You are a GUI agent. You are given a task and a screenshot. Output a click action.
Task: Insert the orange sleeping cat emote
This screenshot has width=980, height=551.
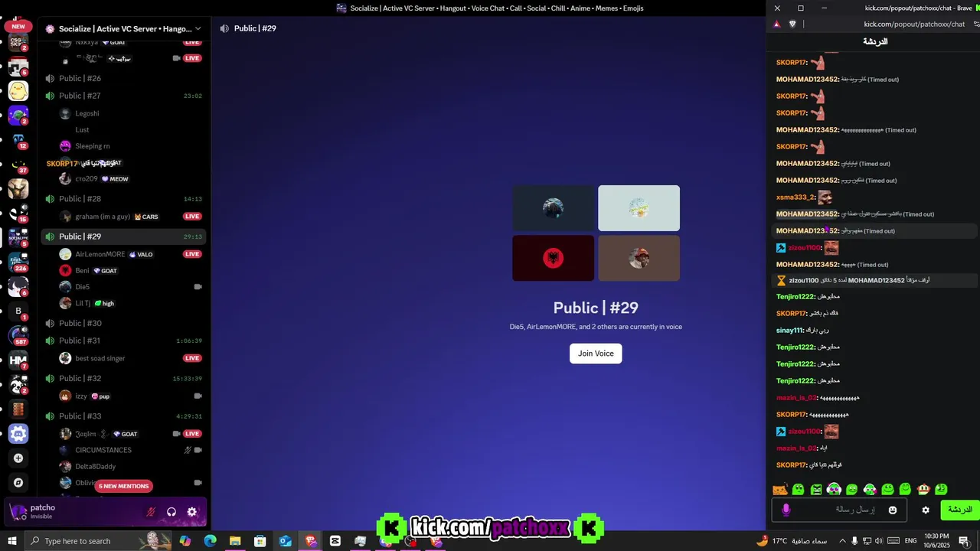click(780, 489)
